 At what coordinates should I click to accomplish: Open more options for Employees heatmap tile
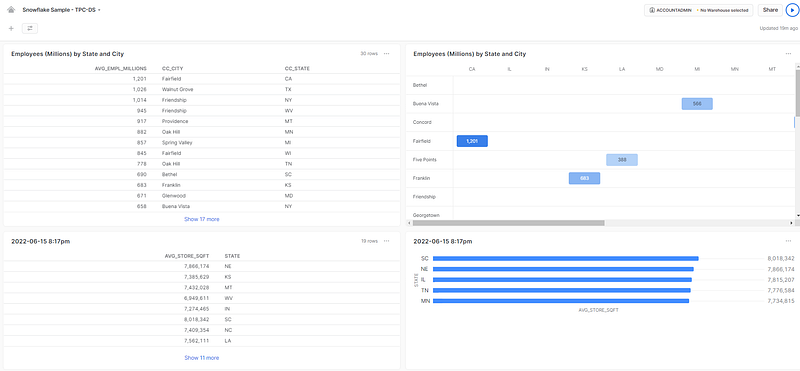pyautogui.click(x=789, y=54)
